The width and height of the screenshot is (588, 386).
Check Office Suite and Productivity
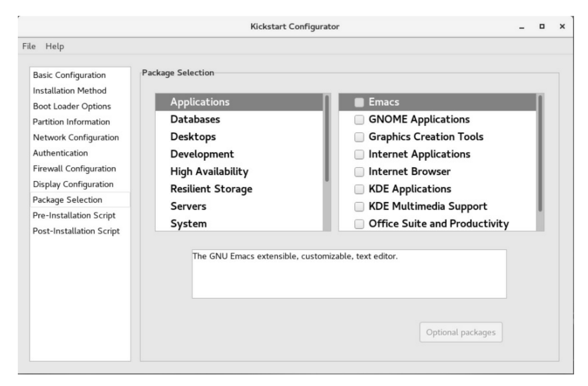(x=359, y=224)
